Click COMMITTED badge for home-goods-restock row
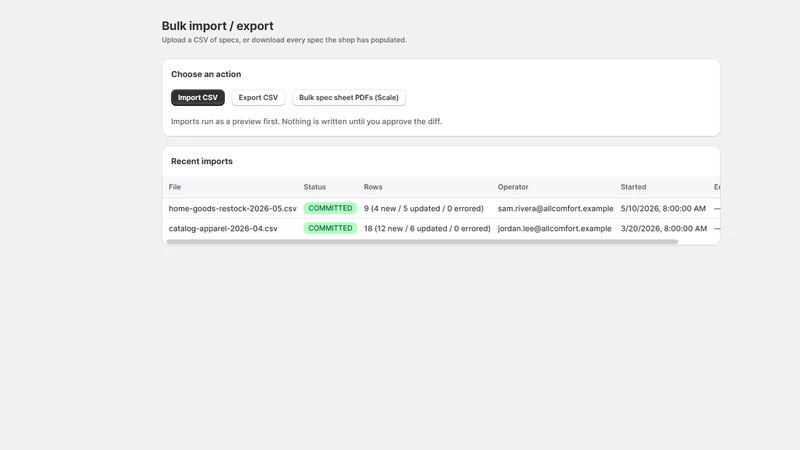 330,208
